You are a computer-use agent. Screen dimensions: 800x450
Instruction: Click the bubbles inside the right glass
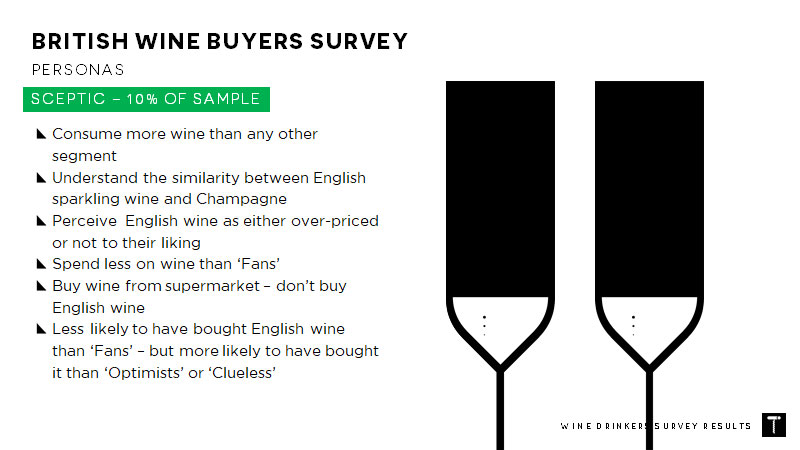(633, 325)
